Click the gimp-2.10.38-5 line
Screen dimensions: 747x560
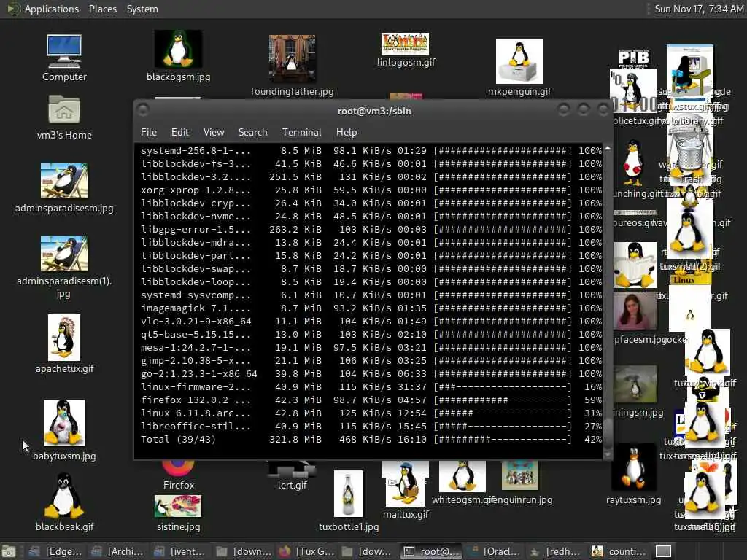coord(371,361)
